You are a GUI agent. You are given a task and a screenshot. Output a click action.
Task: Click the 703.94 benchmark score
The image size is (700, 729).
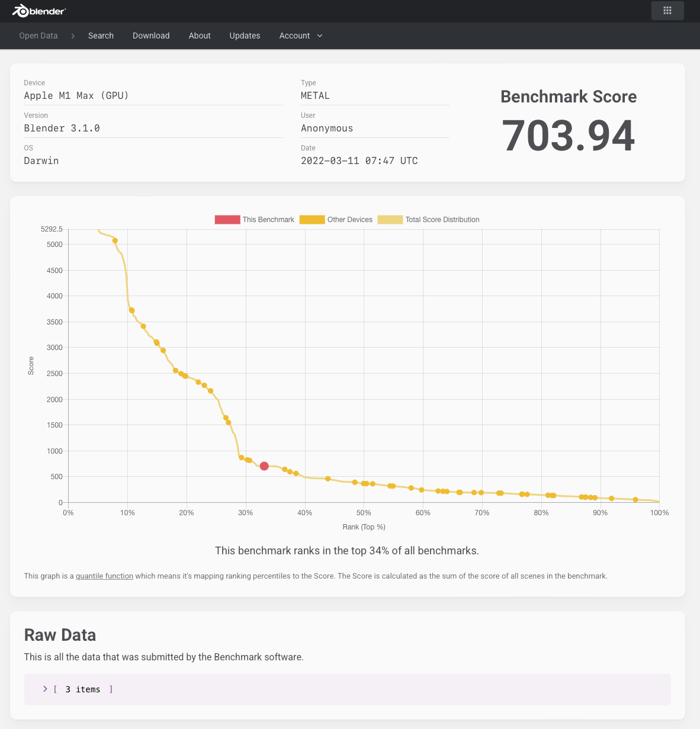(x=569, y=136)
